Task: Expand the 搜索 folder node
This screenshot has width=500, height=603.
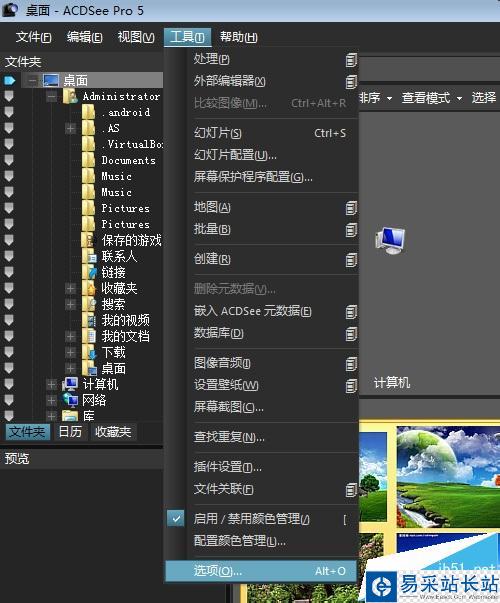Action: point(70,304)
